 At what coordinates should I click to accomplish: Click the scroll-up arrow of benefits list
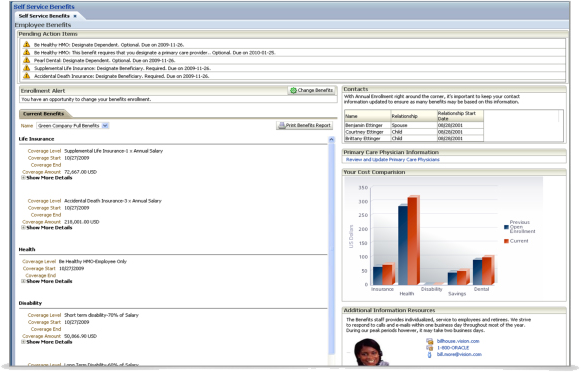pyautogui.click(x=331, y=139)
